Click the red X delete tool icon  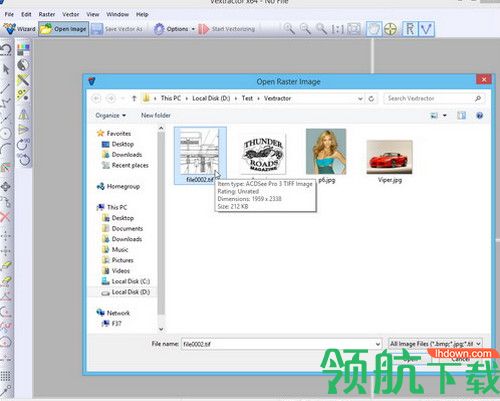coord(5,217)
